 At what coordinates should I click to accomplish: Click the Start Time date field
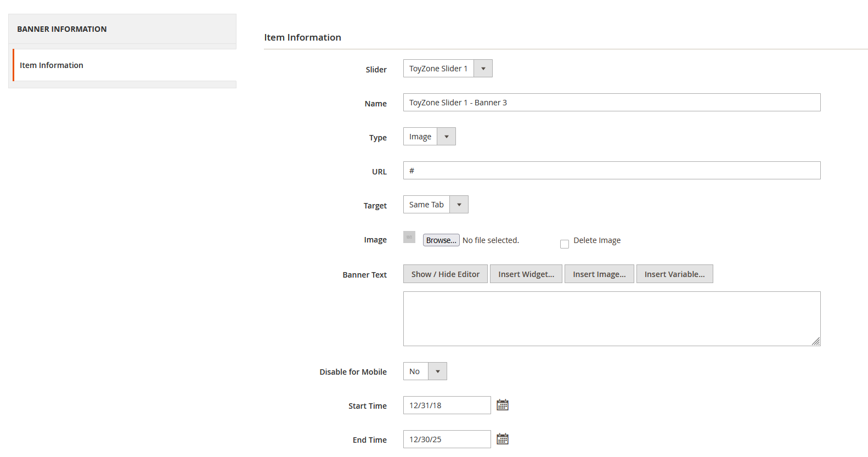[447, 405]
